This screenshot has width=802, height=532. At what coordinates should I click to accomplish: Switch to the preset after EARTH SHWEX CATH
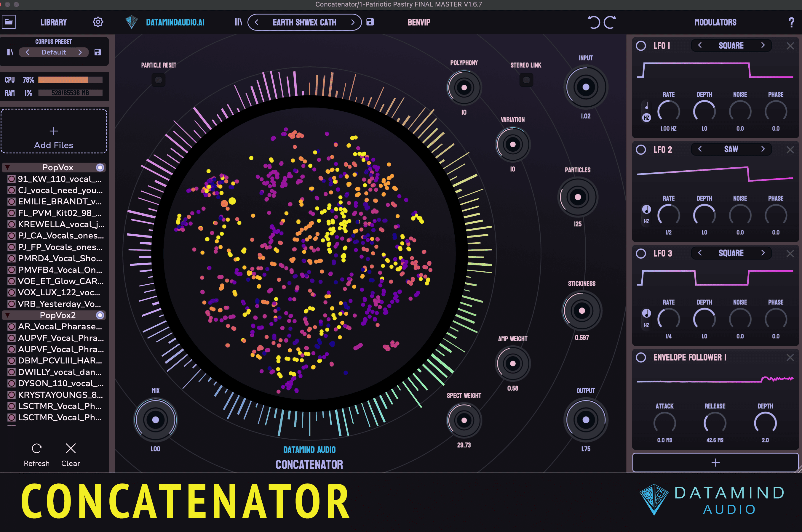click(353, 22)
